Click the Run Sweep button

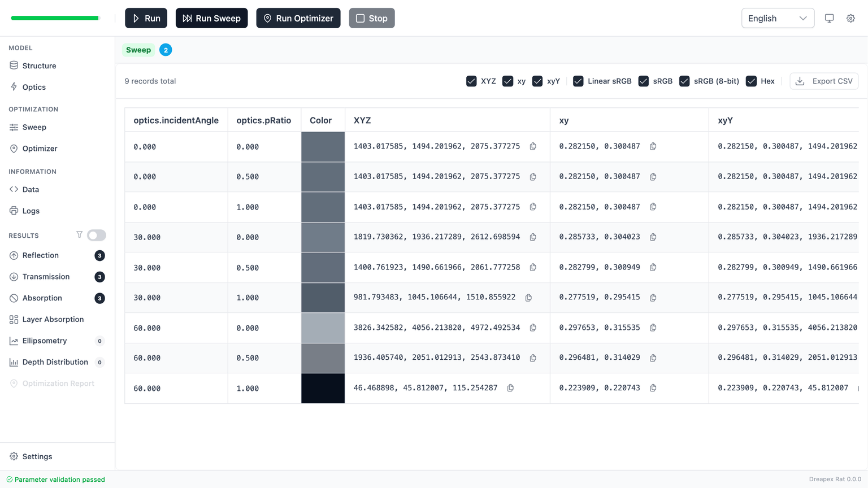pyautogui.click(x=211, y=18)
